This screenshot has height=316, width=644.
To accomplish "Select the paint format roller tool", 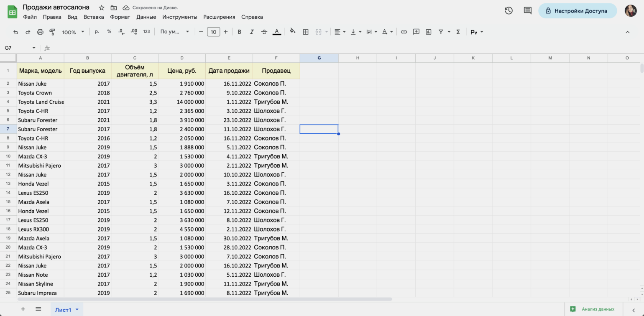I will click(52, 32).
